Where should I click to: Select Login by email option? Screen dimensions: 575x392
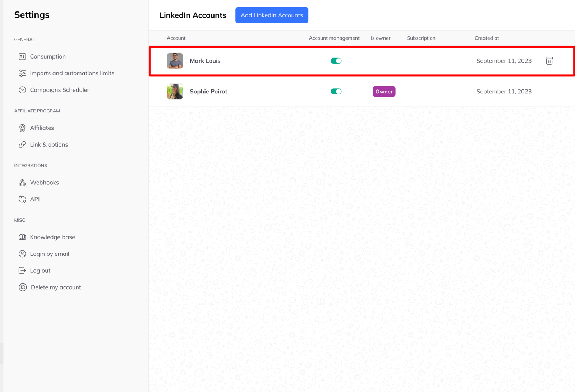(x=50, y=254)
